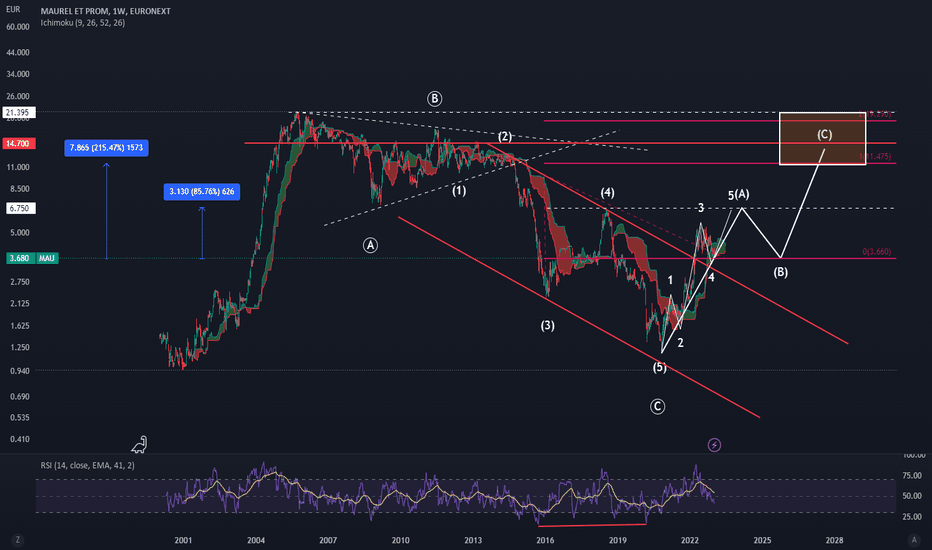Click the dinosaur logo icon
This screenshot has width=932, height=550.
pyautogui.click(x=139, y=444)
